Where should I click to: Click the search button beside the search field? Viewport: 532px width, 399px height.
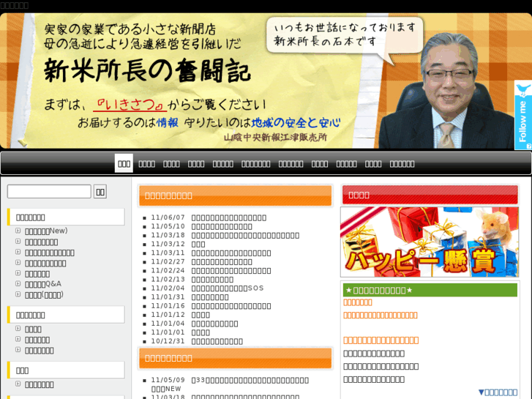click(100, 192)
